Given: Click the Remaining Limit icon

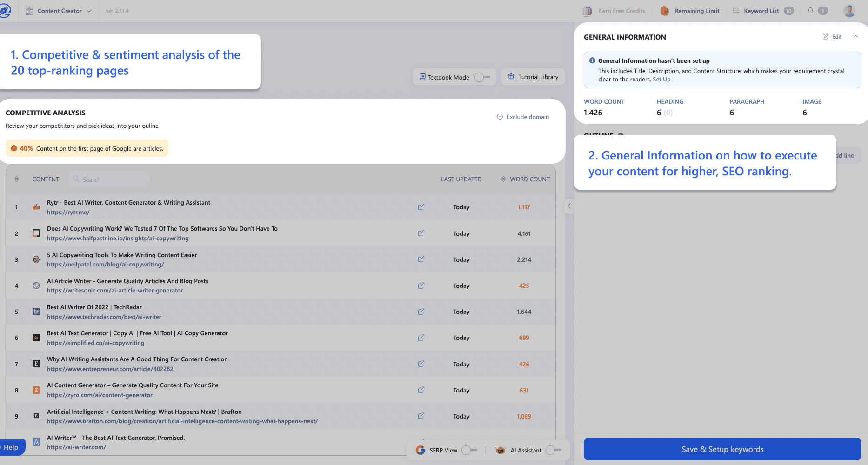Looking at the screenshot, I should point(665,11).
